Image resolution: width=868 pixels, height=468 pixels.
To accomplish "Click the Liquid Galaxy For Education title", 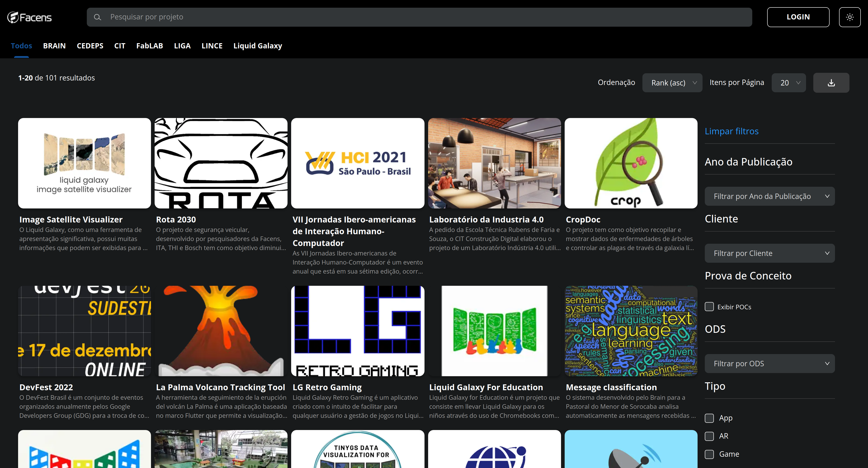I will click(x=486, y=388).
